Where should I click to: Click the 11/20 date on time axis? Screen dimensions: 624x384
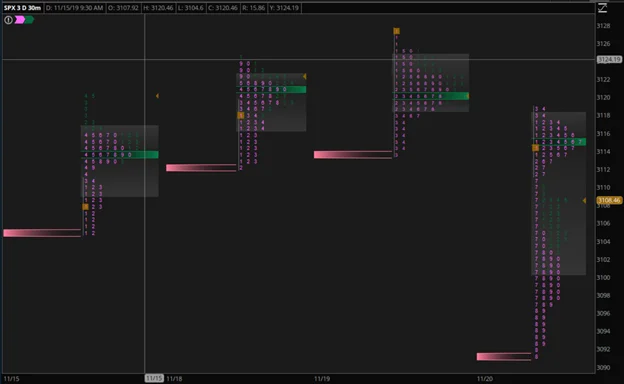[484, 378]
